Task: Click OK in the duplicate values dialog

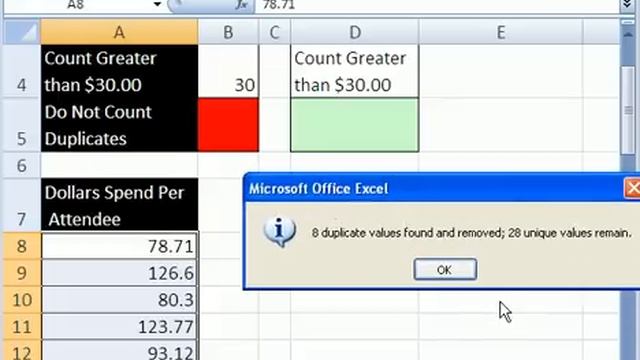Action: tap(445, 269)
